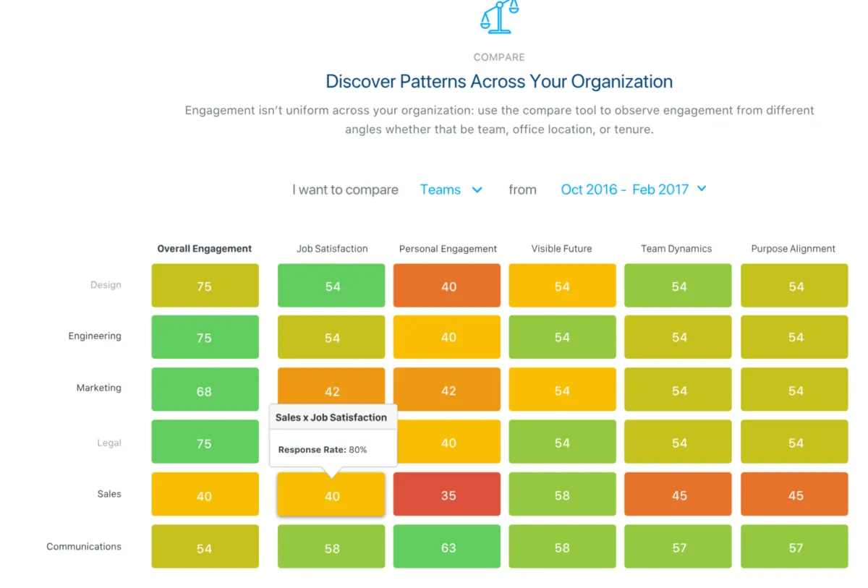Click Legal's Visible Future cell showing 54
This screenshot has height=588, width=868.
[x=562, y=441]
